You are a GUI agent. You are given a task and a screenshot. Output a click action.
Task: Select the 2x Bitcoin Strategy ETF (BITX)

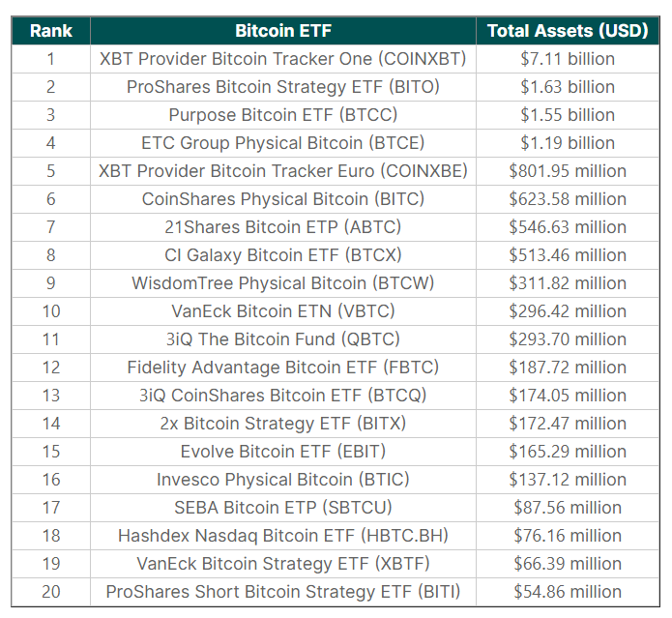pos(282,424)
